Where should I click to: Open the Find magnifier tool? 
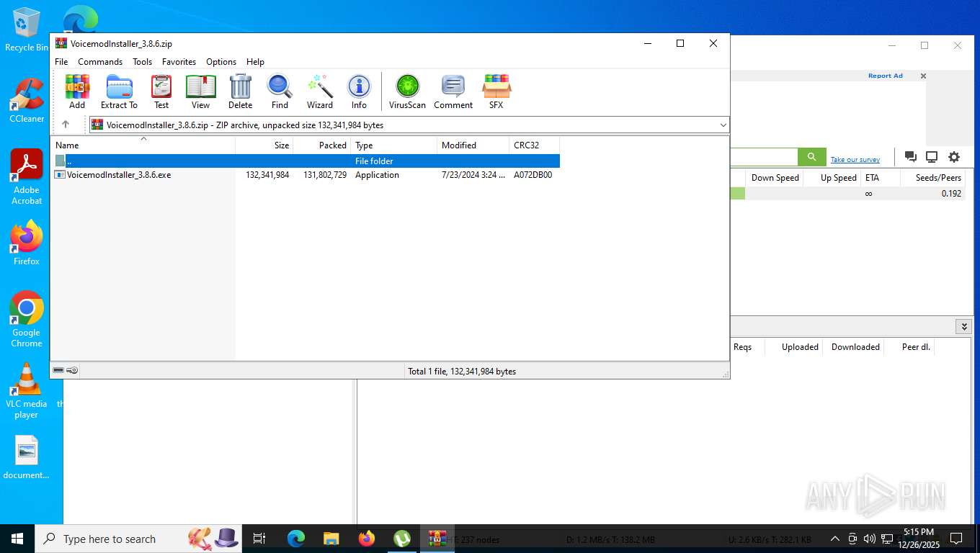coord(280,91)
